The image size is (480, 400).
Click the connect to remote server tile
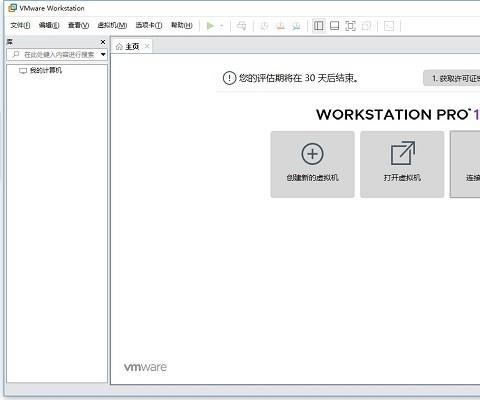pyautogui.click(x=465, y=164)
